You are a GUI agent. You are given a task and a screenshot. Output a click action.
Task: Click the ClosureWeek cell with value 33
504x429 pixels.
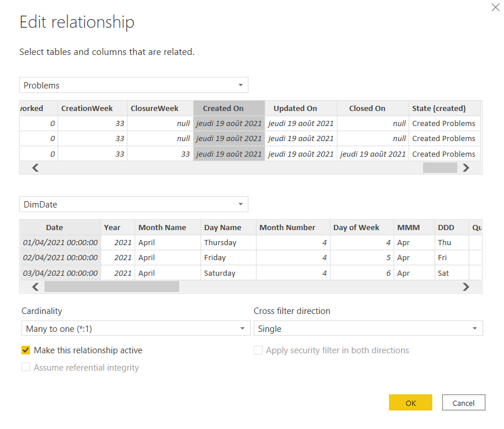coord(161,154)
